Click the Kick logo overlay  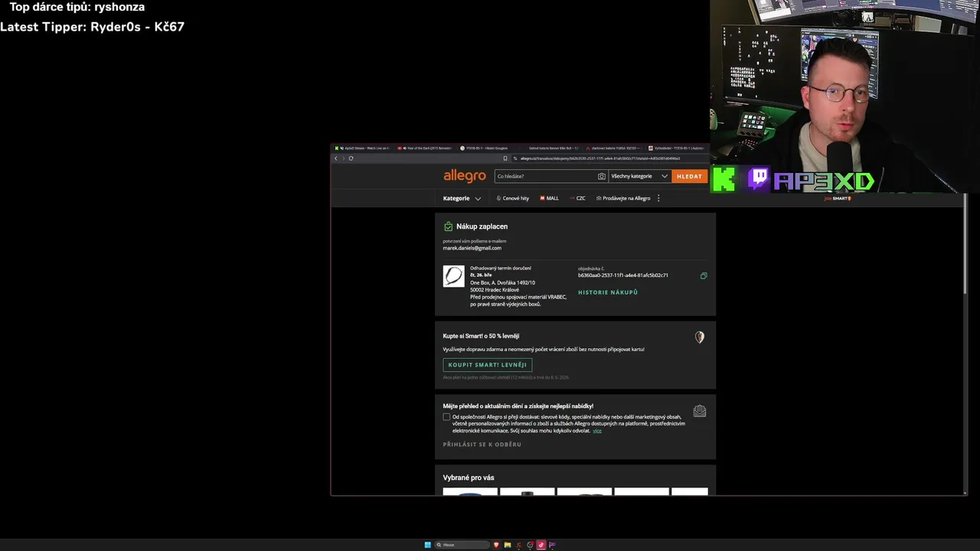click(724, 180)
